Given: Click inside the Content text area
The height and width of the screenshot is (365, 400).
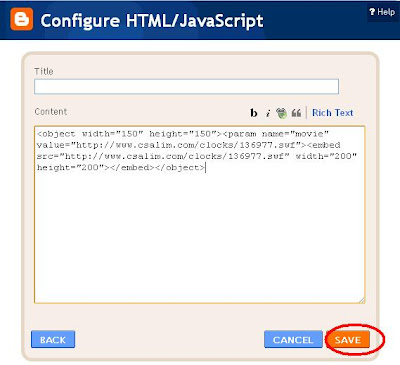Looking at the screenshot, I should pos(199,215).
